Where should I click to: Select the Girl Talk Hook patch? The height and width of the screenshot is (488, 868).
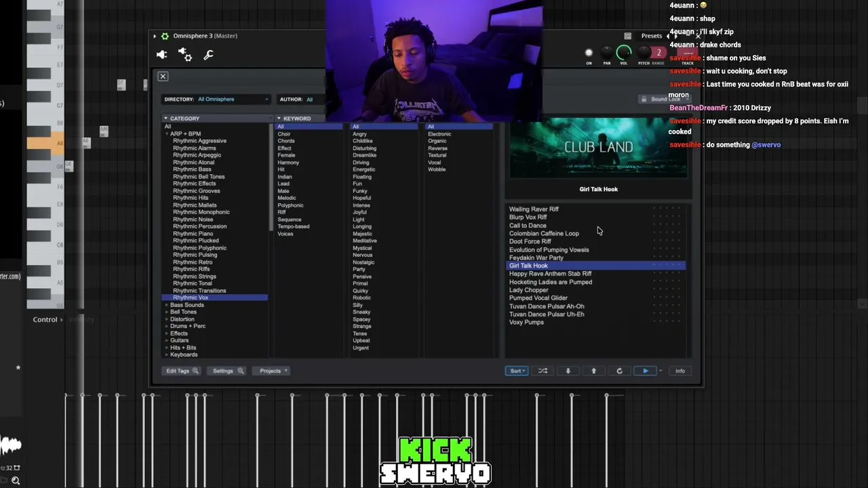coord(597,266)
